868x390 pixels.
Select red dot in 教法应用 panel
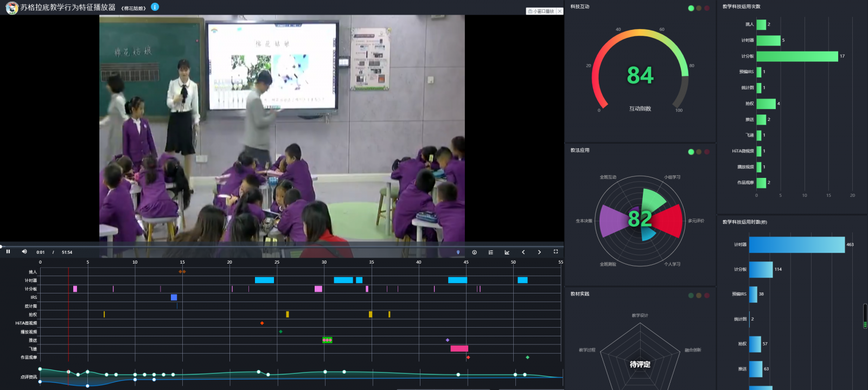(x=706, y=152)
